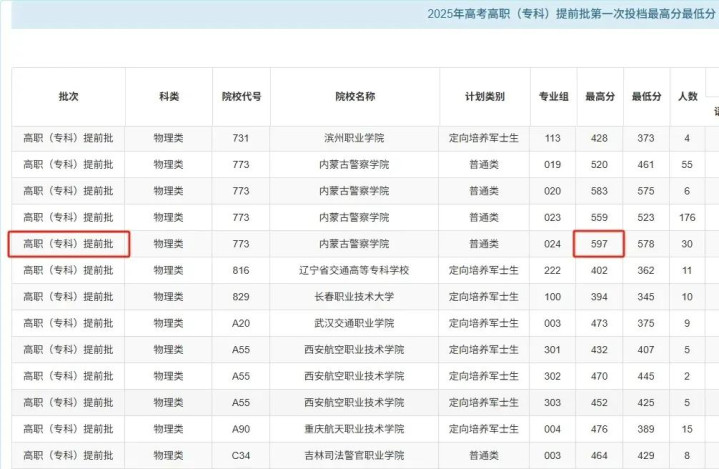The image size is (719, 469).
Task: Click major group 303 cell
Action: 553,403
